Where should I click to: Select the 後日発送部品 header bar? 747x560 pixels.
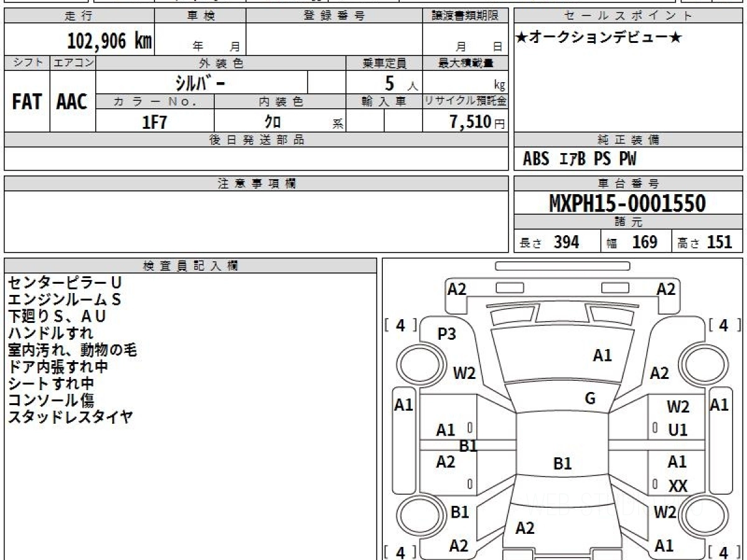[x=256, y=140]
